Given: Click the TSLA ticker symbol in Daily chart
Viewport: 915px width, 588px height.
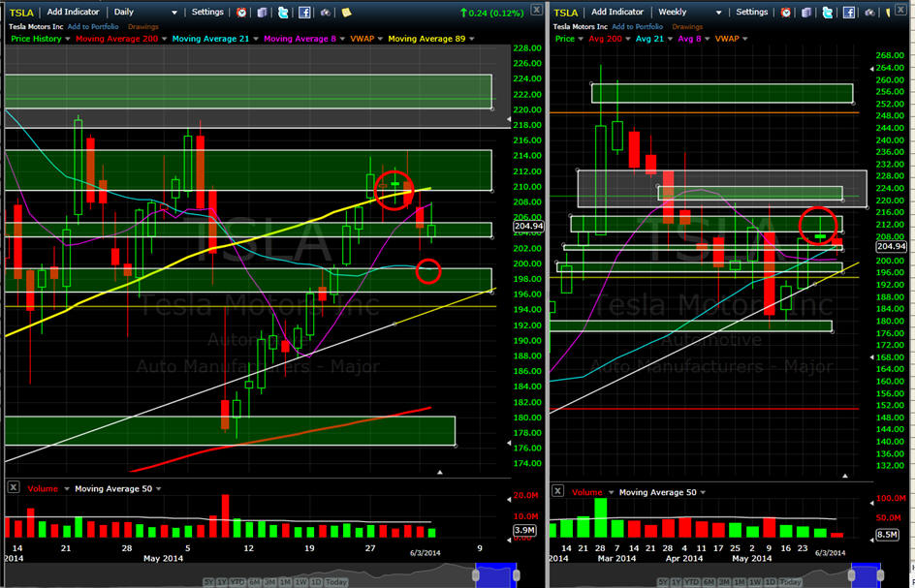Looking at the screenshot, I should tap(22, 12).
